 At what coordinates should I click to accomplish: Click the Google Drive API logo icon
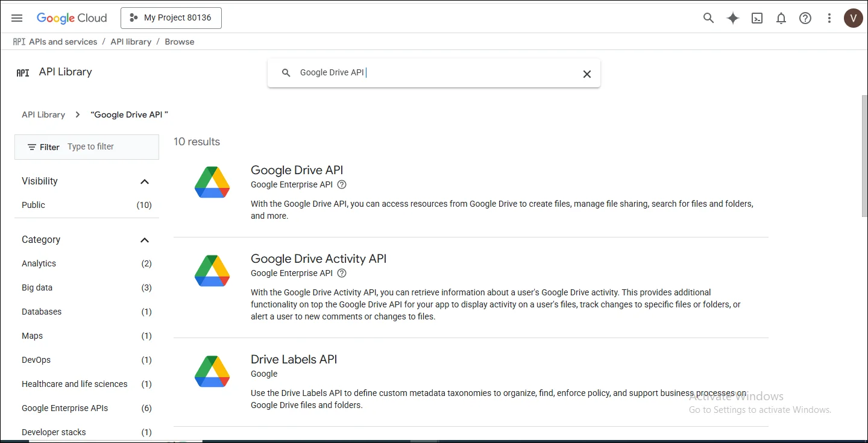coord(212,182)
